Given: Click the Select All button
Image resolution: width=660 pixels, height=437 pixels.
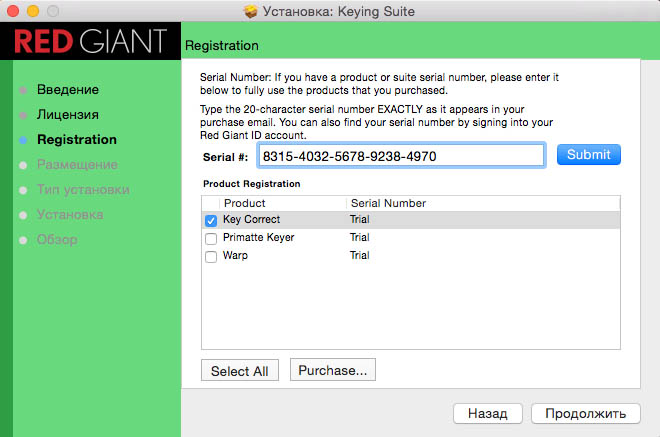Looking at the screenshot, I should pos(240,371).
